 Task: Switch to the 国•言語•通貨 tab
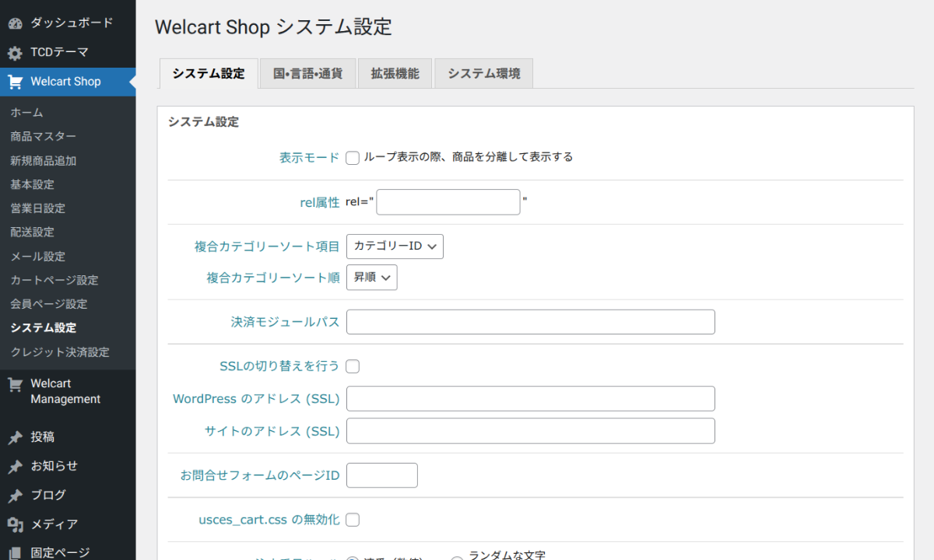coord(307,74)
